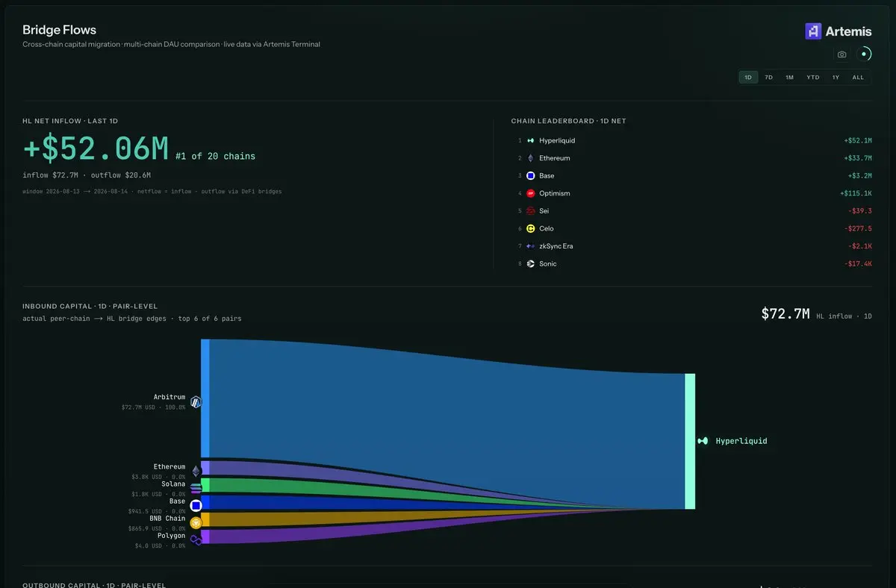Click Celo's -$277.5 leaderboard value

[x=858, y=228]
